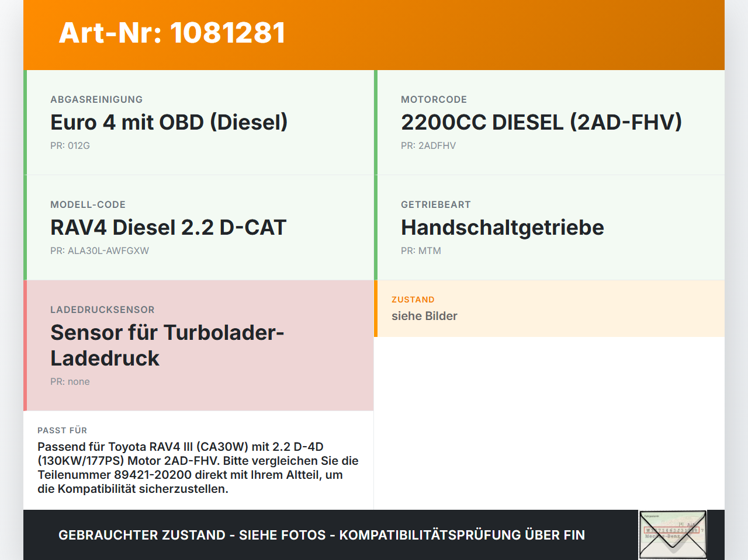Image resolution: width=748 pixels, height=560 pixels.
Task: Select the value 'Handschaltgetriebe'
Action: [503, 227]
